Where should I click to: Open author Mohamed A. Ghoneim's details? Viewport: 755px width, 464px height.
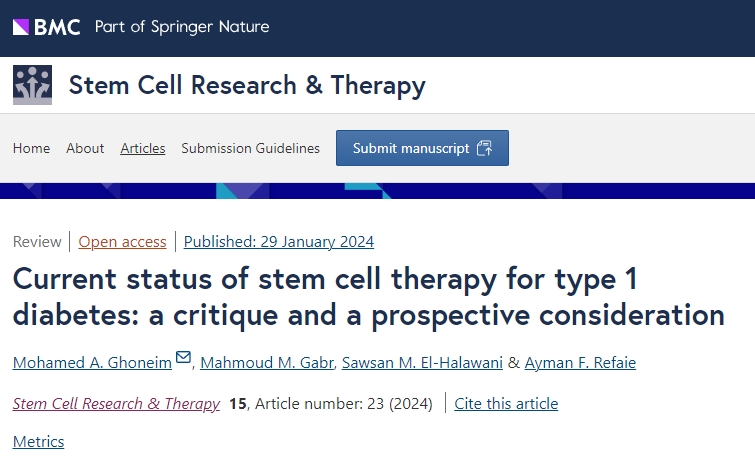[x=91, y=362]
